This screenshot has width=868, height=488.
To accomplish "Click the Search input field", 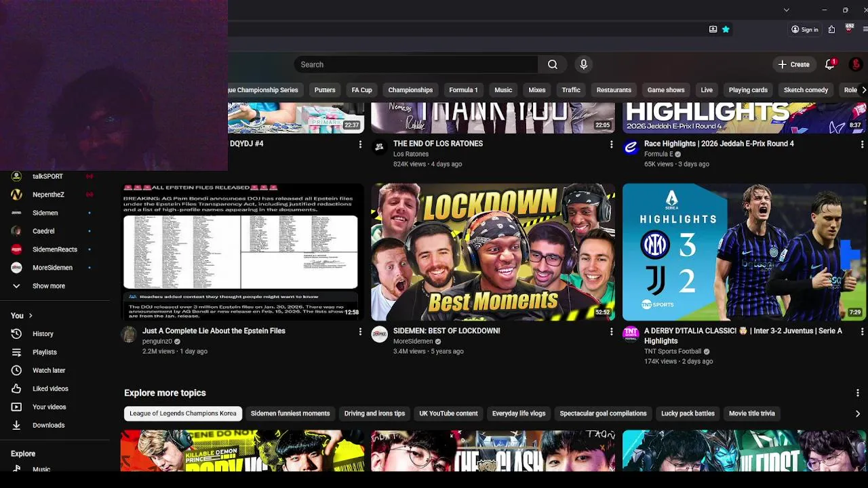I will (416, 64).
